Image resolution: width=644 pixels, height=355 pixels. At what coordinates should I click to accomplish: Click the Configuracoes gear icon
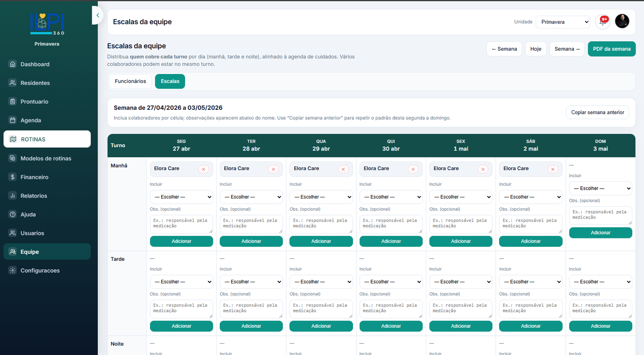pos(13,271)
